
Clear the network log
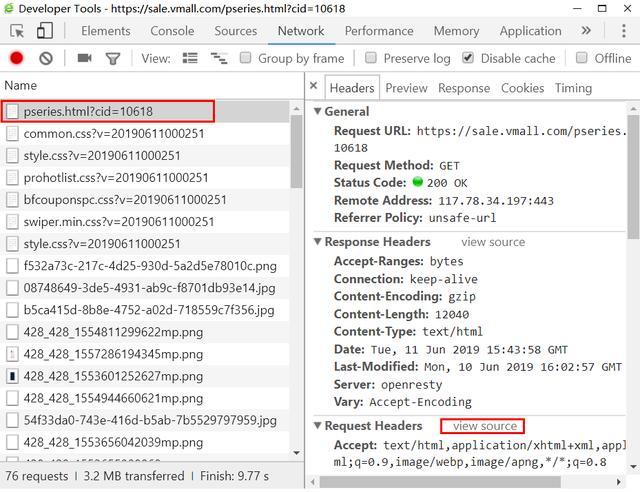pyautogui.click(x=46, y=58)
